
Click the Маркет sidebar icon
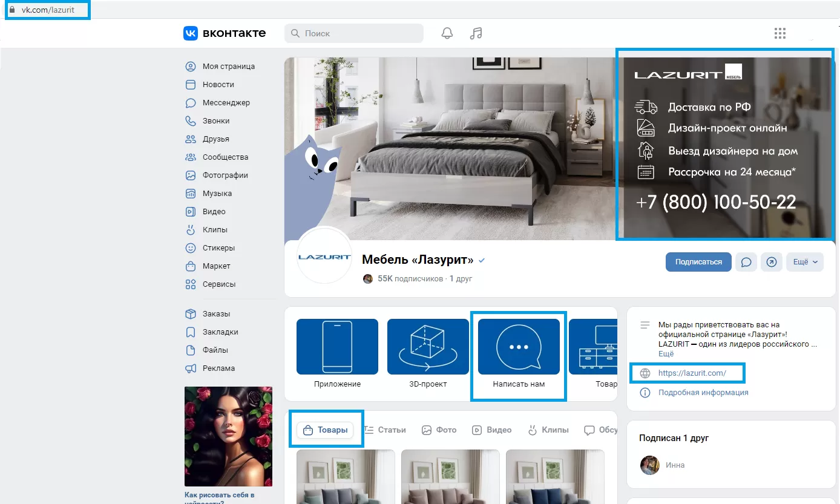pyautogui.click(x=191, y=266)
